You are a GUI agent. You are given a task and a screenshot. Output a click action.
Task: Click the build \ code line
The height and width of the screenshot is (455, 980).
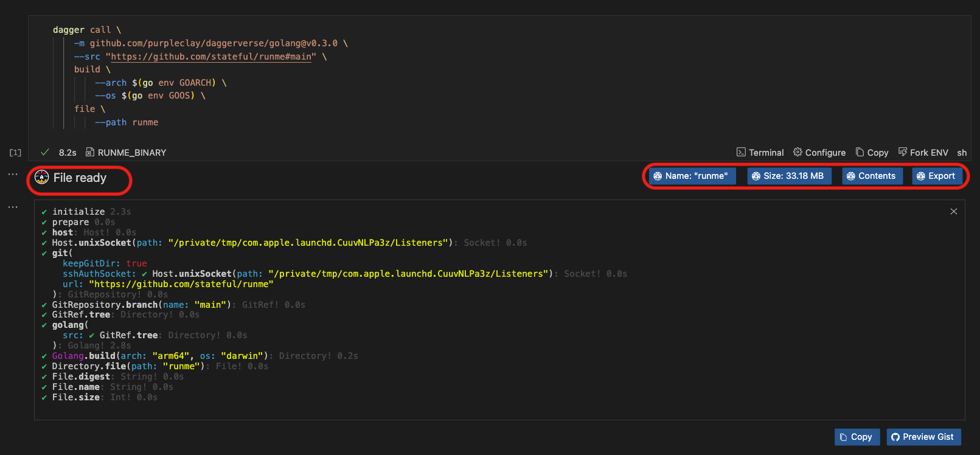(x=92, y=69)
